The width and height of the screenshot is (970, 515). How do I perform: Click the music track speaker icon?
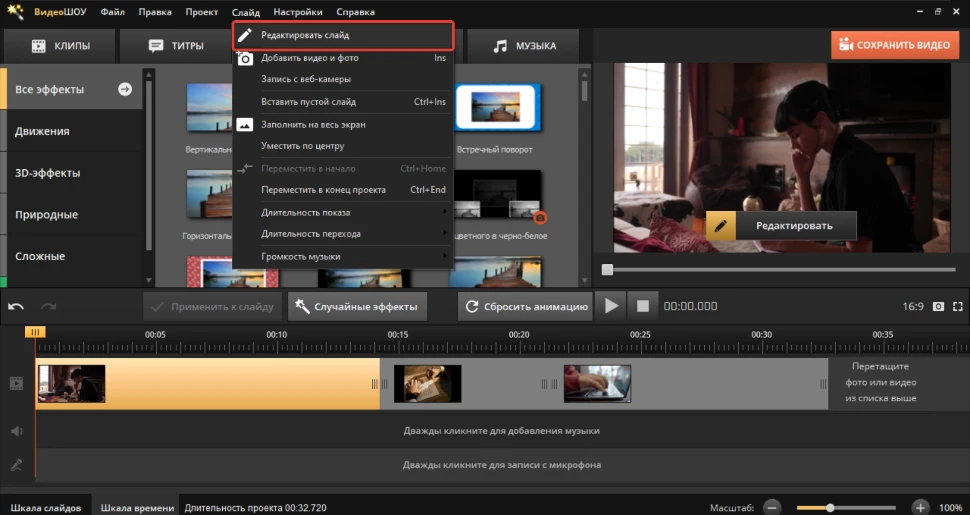17,431
